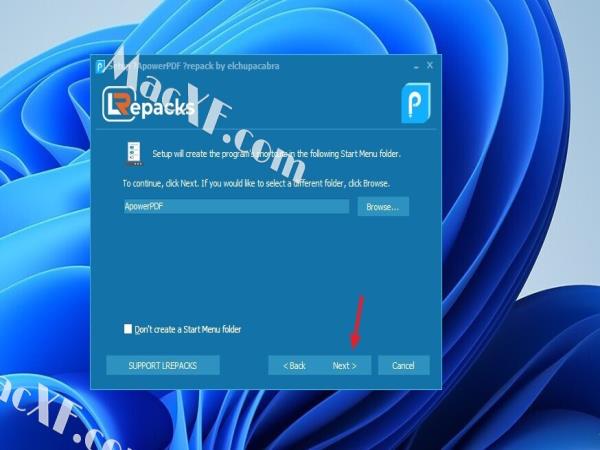Screen dimensions: 600x450
Task: Cancel the ApowerPDF setup
Action: pos(403,365)
